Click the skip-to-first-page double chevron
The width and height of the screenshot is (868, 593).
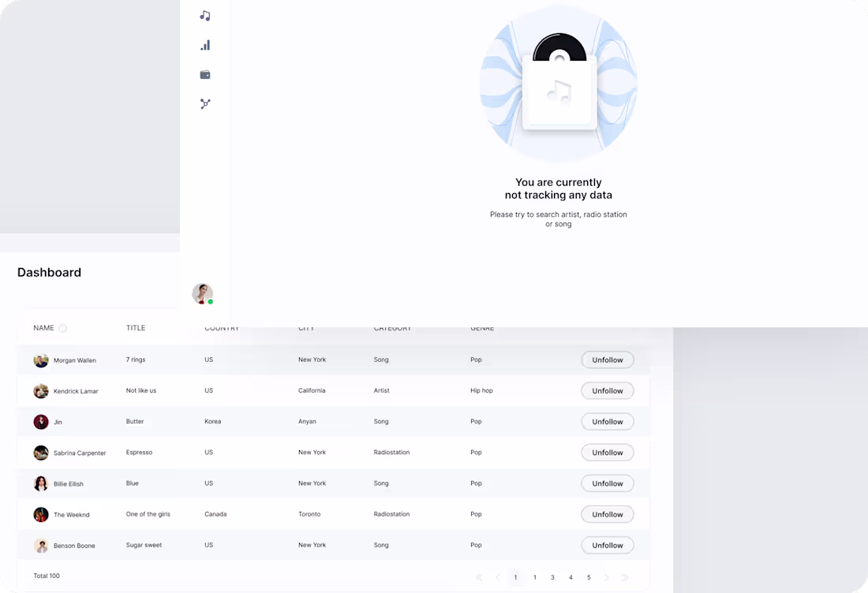tap(479, 577)
